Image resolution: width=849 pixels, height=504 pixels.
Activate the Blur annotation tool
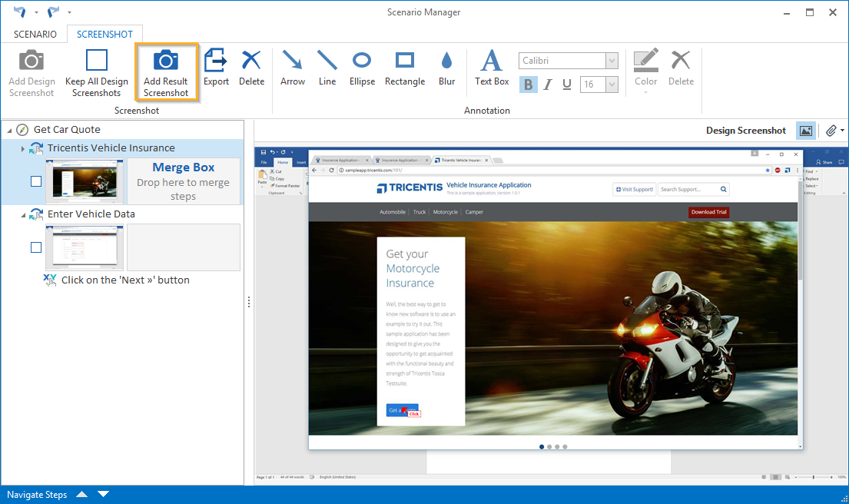pyautogui.click(x=446, y=61)
